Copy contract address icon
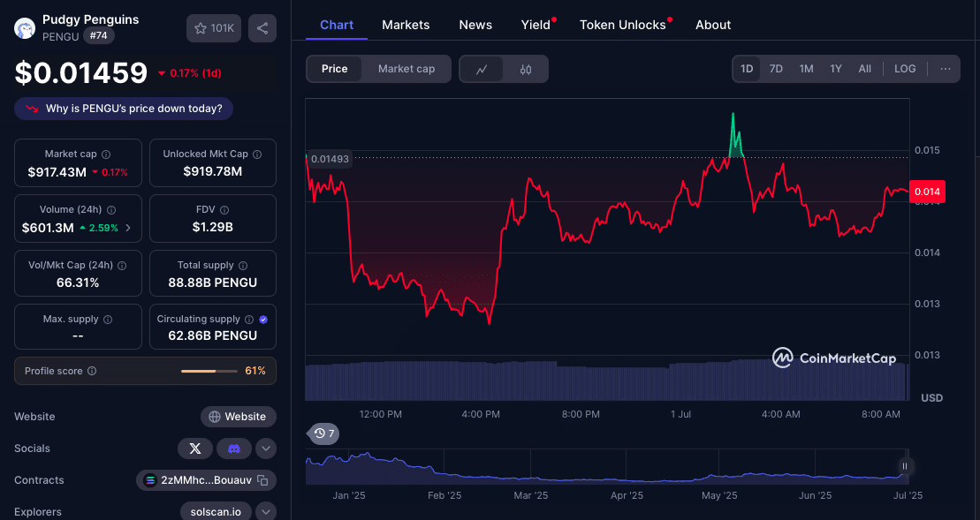 coord(263,480)
